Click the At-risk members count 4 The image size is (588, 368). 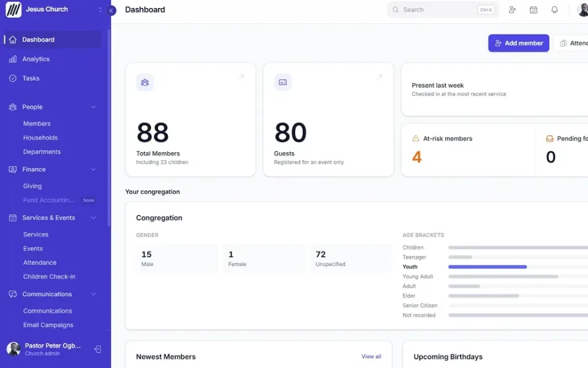point(417,157)
